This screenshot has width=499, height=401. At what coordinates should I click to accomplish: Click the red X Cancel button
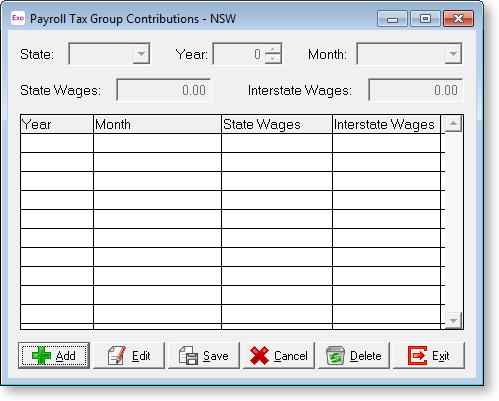pyautogui.click(x=279, y=355)
